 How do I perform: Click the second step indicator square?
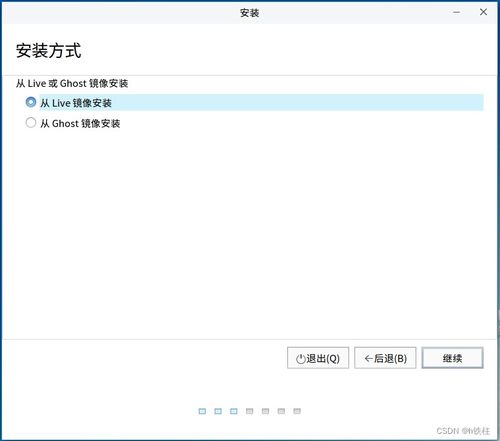(218, 411)
